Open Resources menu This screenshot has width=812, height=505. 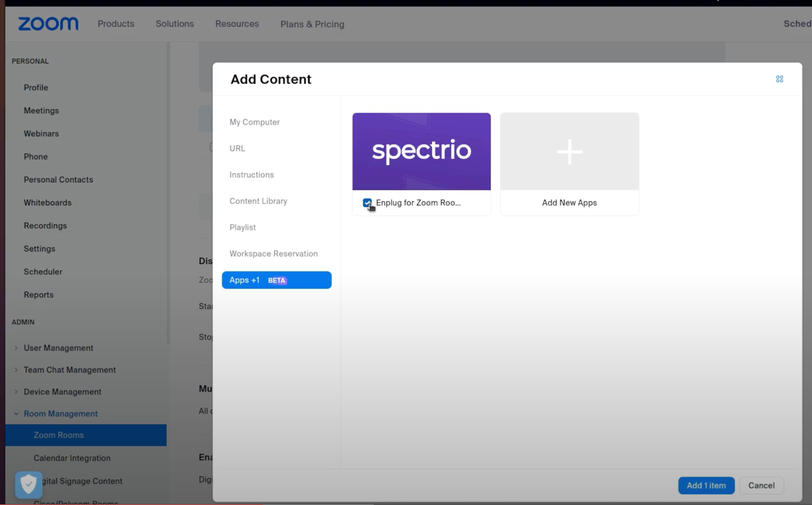tap(237, 24)
